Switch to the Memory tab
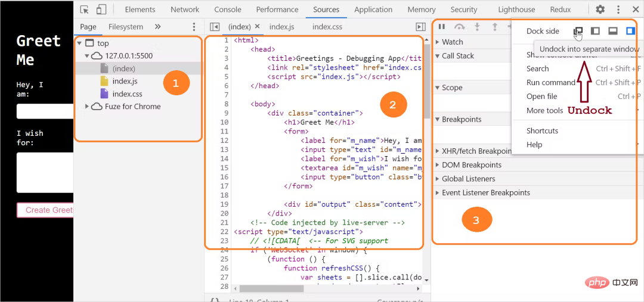 422,10
